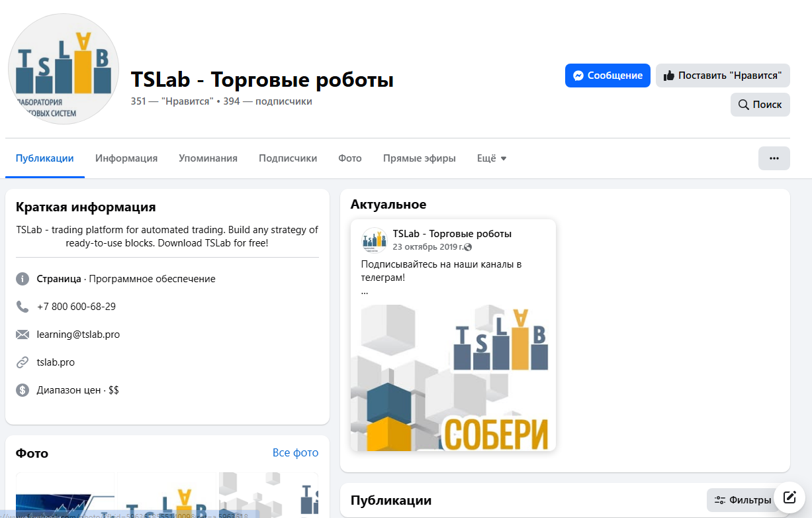Open the three-dots more options button
The height and width of the screenshot is (518, 812).
[x=774, y=158]
